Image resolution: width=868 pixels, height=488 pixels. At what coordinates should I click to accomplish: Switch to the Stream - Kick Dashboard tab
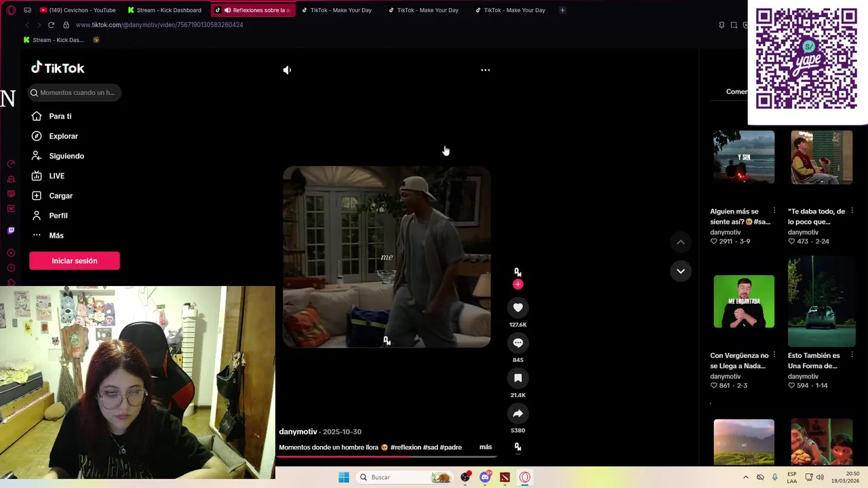(165, 10)
